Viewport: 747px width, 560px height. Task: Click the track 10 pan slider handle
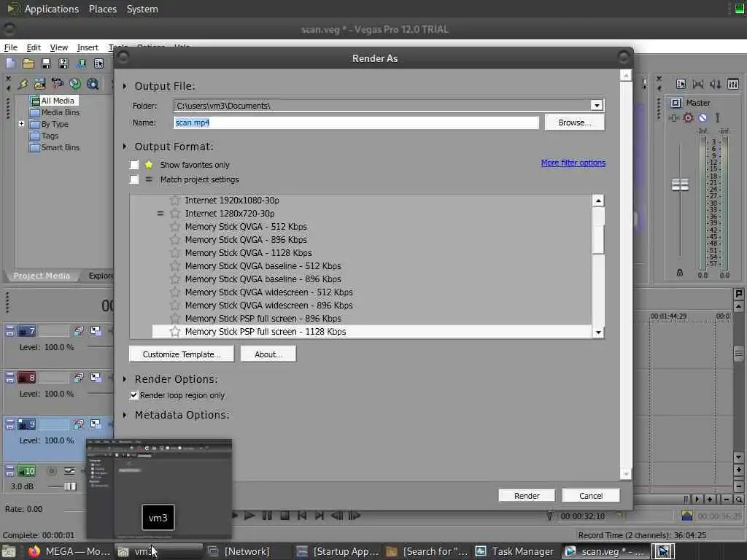pos(70,486)
